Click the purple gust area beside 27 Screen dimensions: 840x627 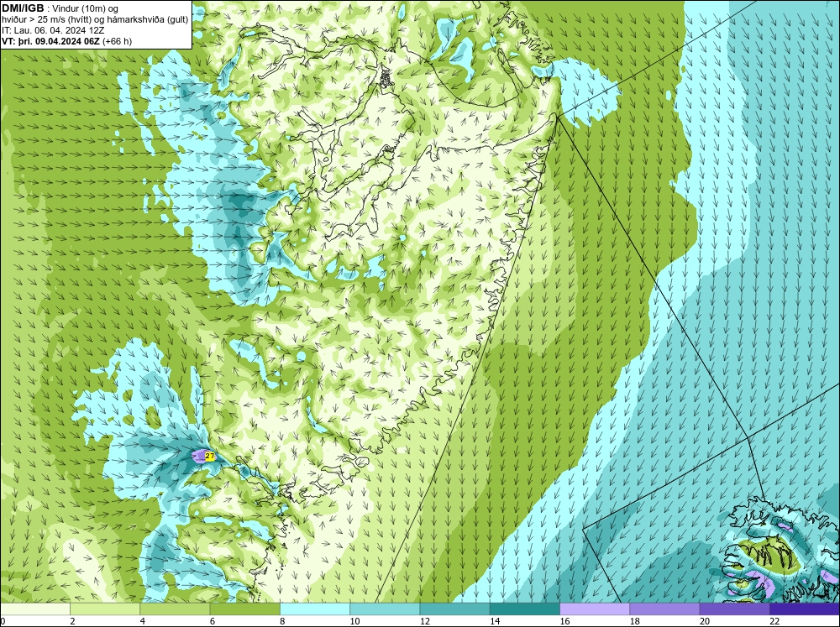[199, 457]
